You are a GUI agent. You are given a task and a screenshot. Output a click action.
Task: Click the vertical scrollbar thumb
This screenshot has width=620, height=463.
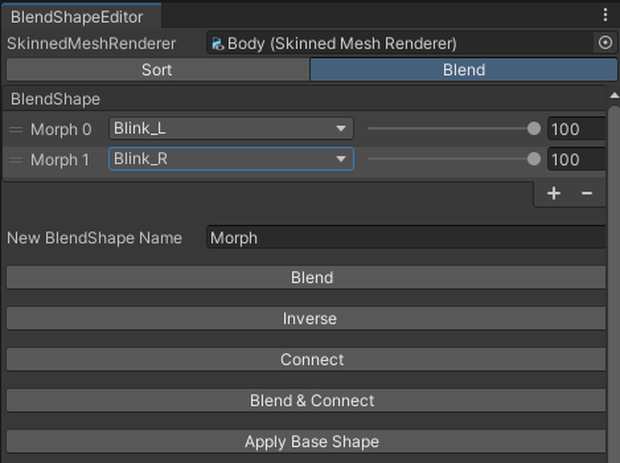tap(614, 283)
